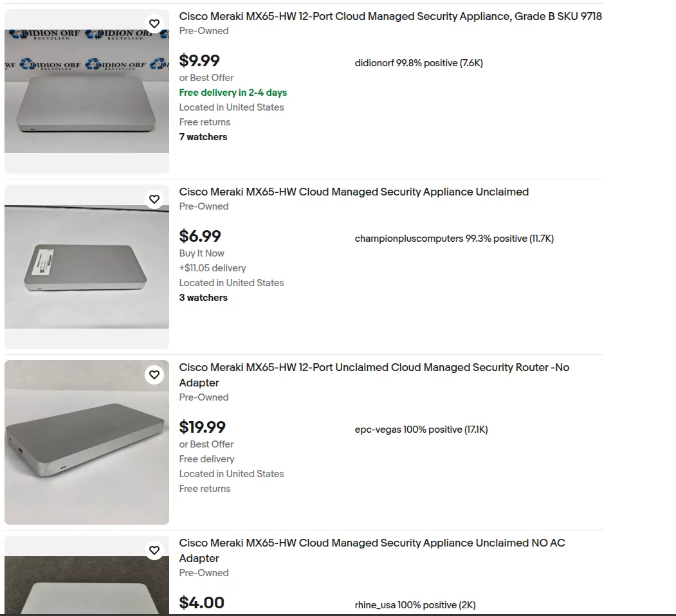
Task: Open the 'Unclaimed NO AC Adapter' listing title
Action: [x=372, y=543]
